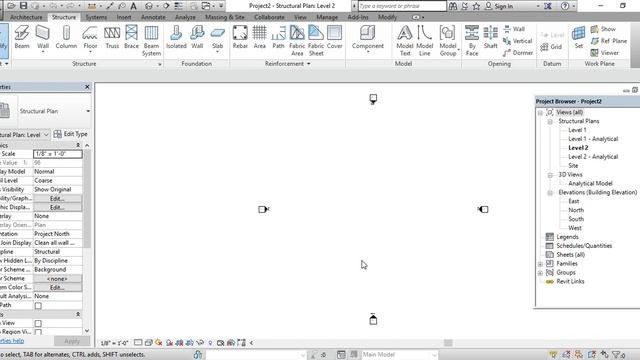Click the Show work plane button
Viewport: 640px width, 360px height.
603,29
